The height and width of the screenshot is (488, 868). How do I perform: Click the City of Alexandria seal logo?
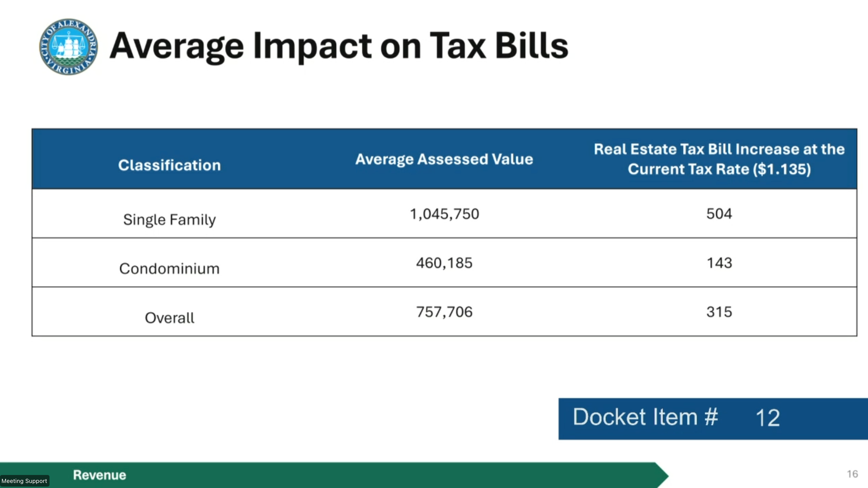tap(68, 46)
